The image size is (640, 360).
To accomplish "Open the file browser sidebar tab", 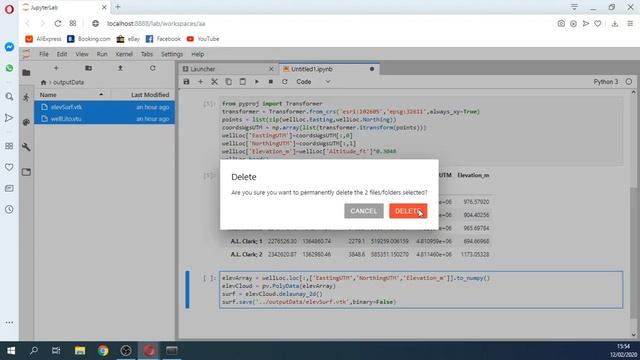I will (x=27, y=73).
